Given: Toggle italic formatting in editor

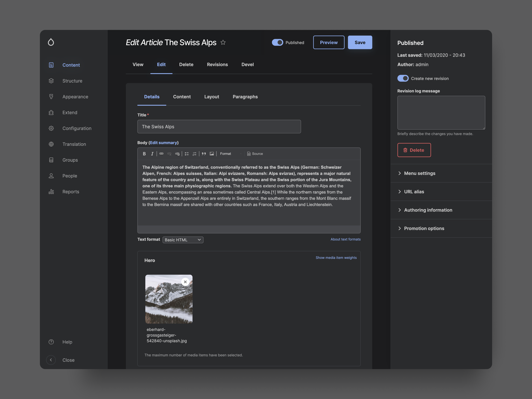Looking at the screenshot, I should (x=152, y=154).
